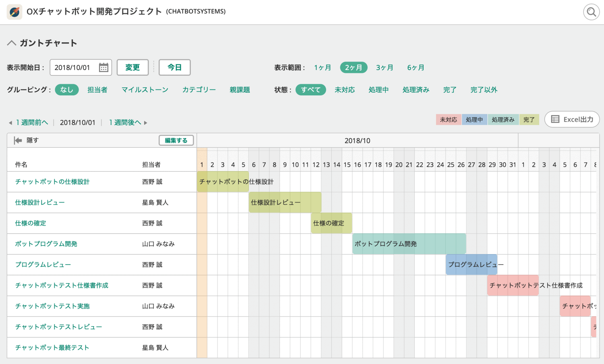Image resolution: width=604 pixels, height=364 pixels.
Task: Click the 処理中 blue legend swatch
Action: coord(474,120)
